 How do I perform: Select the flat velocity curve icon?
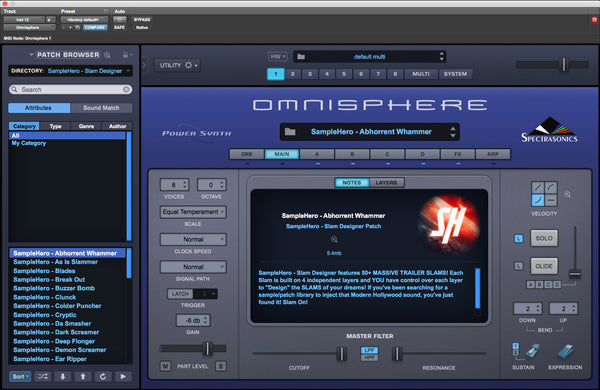[x=551, y=200]
